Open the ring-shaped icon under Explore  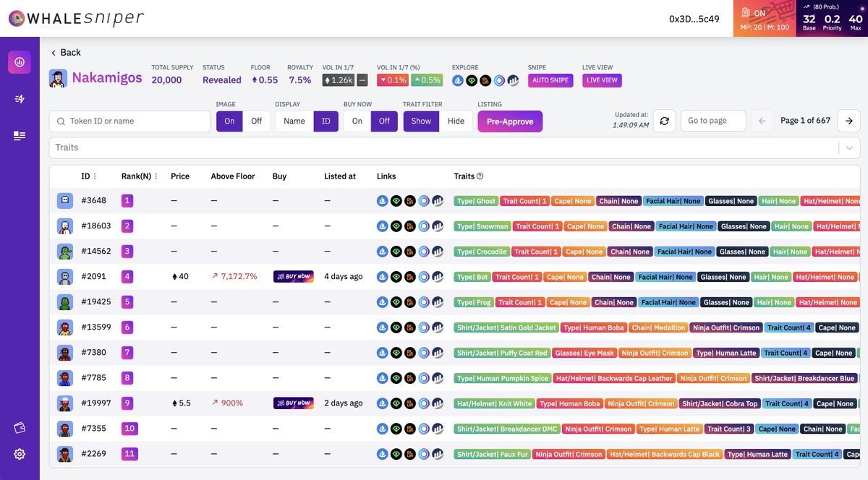(499, 80)
